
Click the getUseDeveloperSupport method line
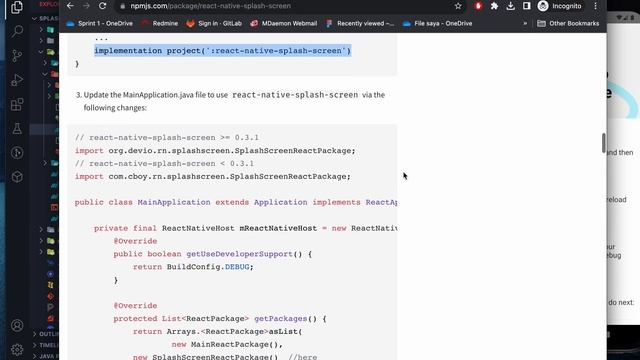pyautogui.click(x=213, y=254)
